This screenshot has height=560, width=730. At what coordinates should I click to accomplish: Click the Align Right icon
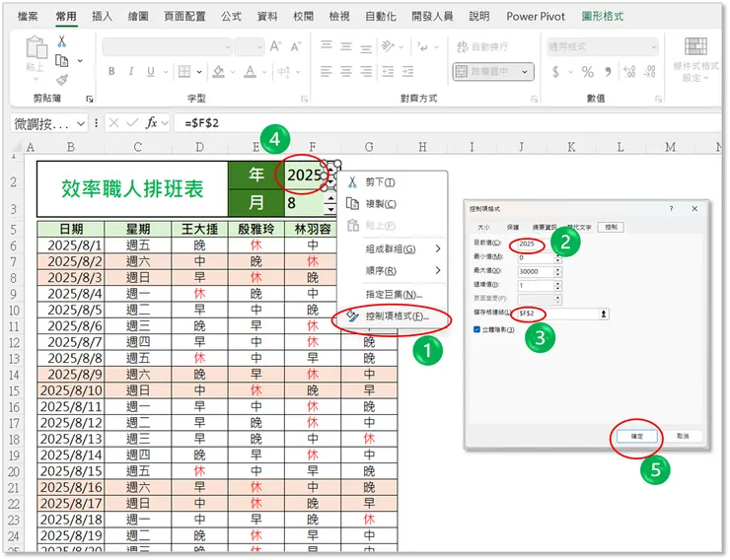click(366, 71)
